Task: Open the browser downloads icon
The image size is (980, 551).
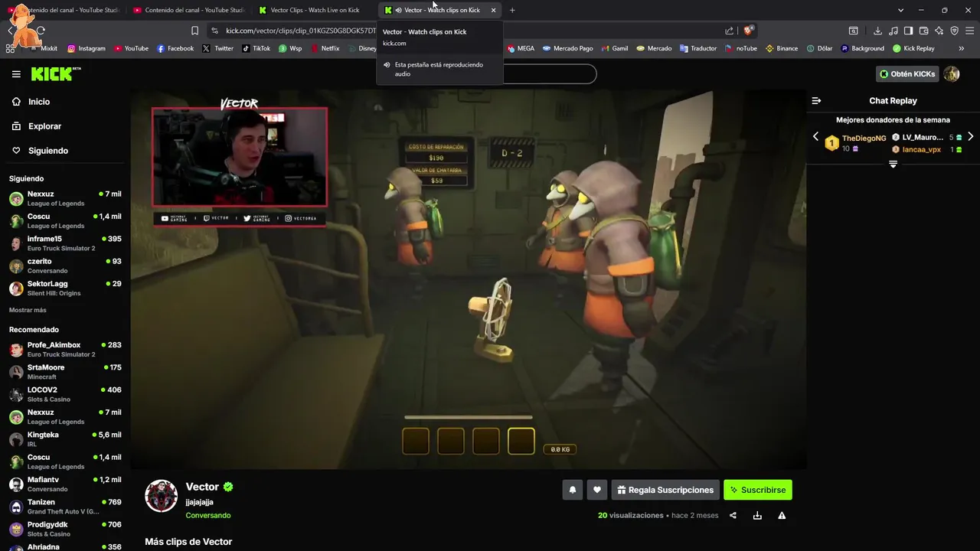Action: coord(877,31)
